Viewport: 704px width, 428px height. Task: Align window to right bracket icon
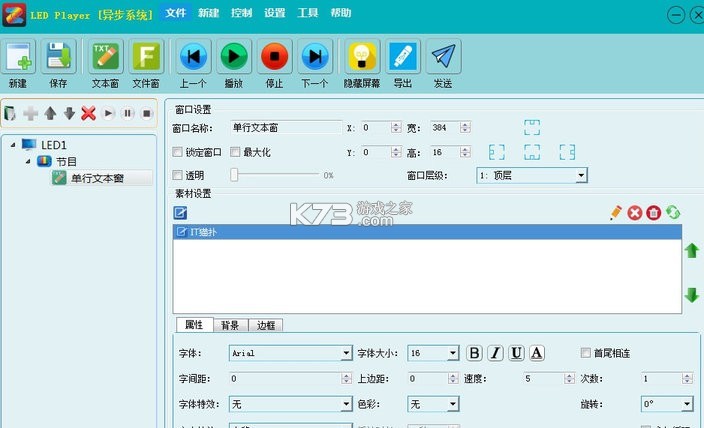click(x=567, y=152)
